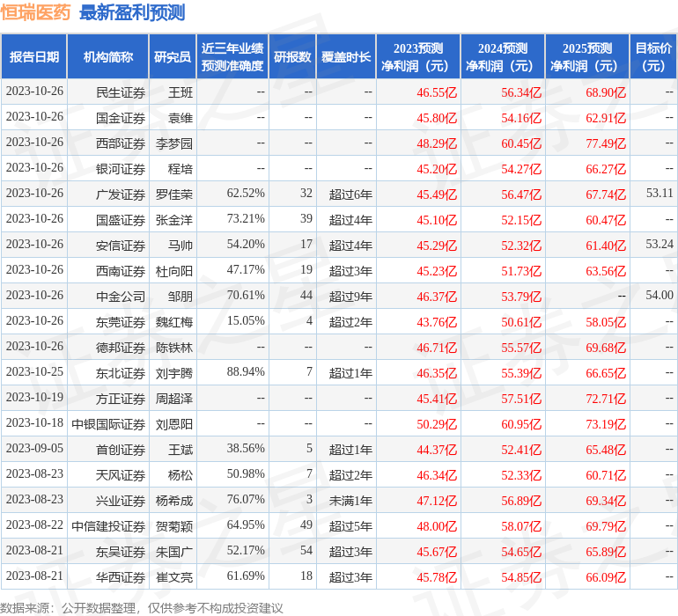
Task: Click 2023 profit value 50.29亿
Action: coord(437,424)
